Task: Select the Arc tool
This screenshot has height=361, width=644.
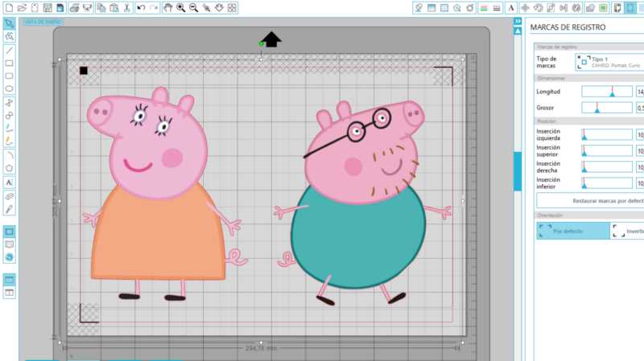Action: click(9, 155)
